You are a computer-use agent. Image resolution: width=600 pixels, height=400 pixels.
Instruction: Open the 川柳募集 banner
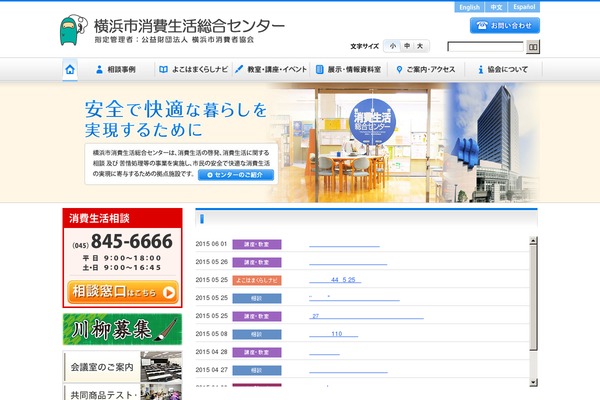coord(122,329)
